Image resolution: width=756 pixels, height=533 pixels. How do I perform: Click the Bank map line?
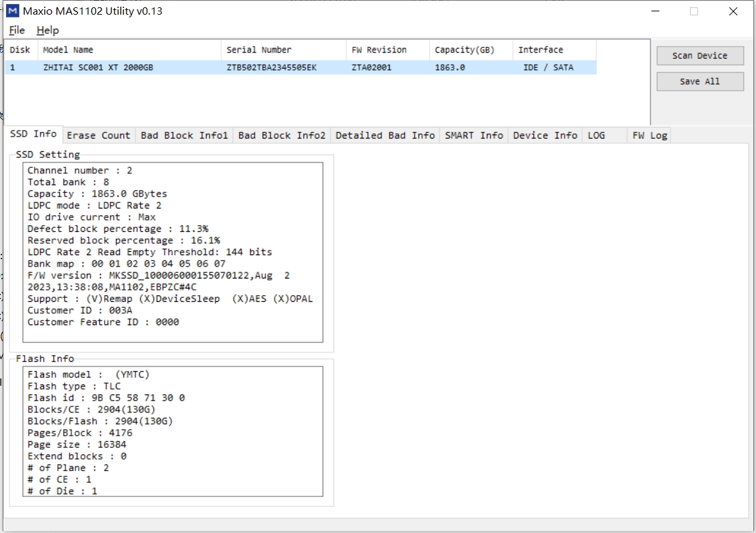pos(126,264)
